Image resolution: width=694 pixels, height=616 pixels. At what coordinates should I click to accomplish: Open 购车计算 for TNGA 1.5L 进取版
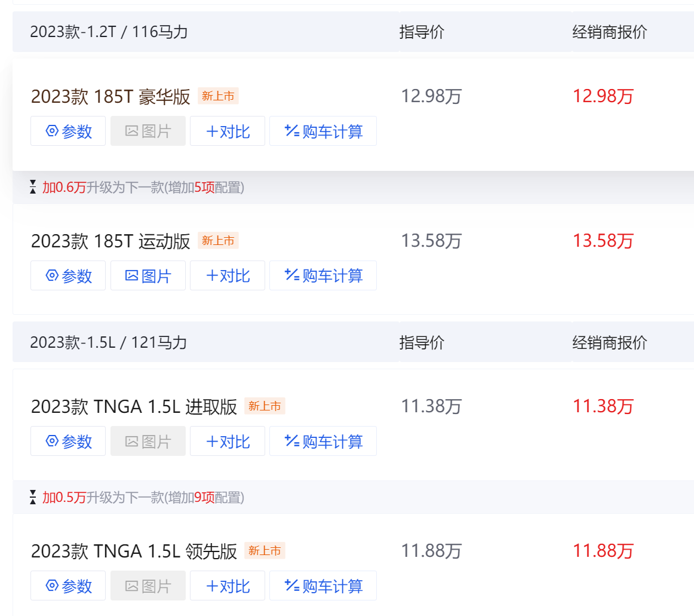click(x=323, y=441)
